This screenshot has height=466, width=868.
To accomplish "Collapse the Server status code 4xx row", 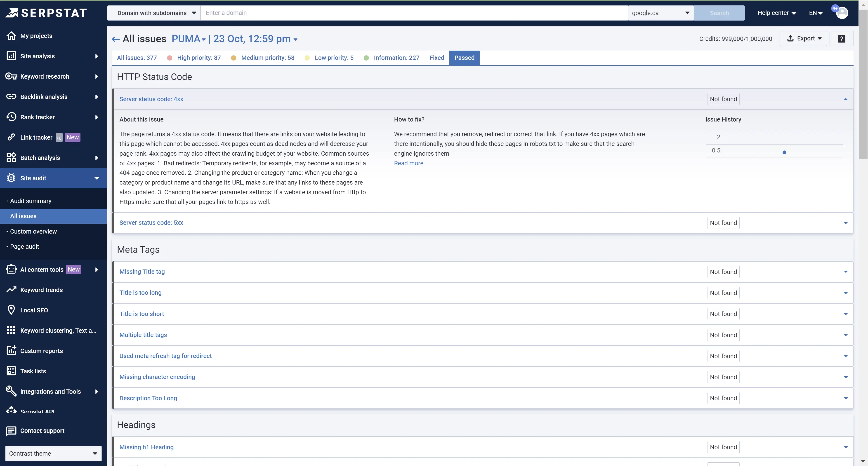I will (x=845, y=99).
